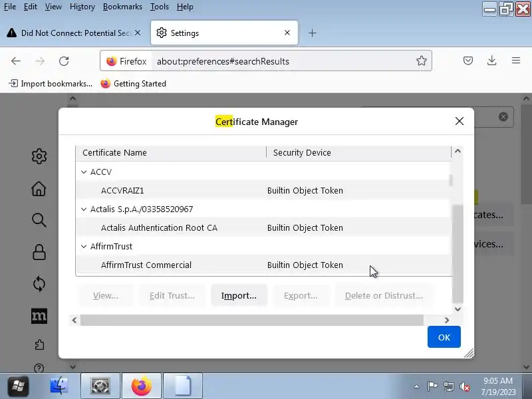Screen dimensions: 532x399
Task: Close the Settings tab
Action: point(287,33)
